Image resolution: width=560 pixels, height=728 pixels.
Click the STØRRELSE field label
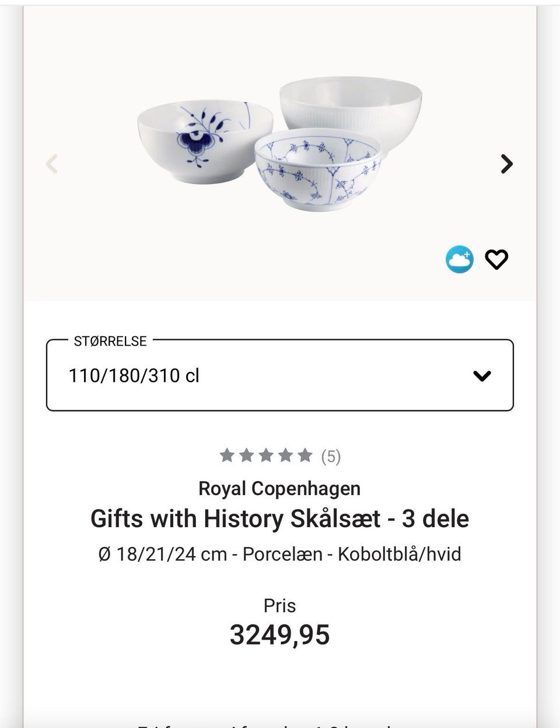click(x=110, y=342)
